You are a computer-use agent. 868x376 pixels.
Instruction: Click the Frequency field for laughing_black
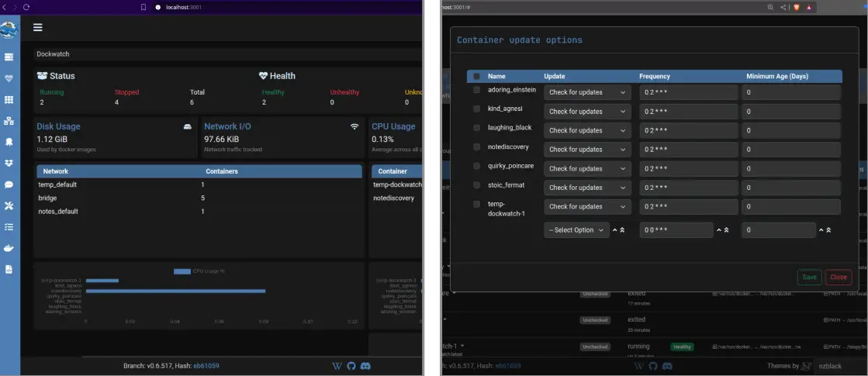click(688, 130)
